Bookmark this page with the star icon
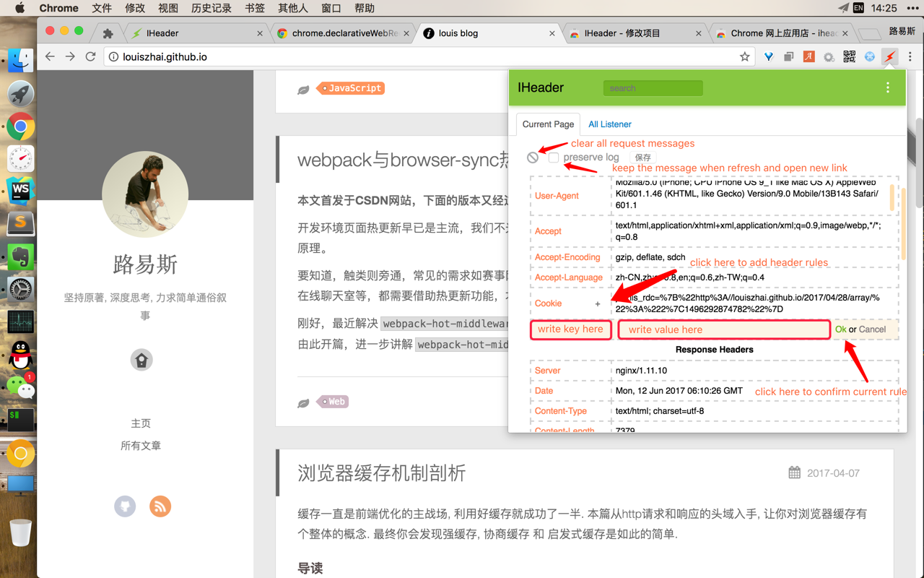Screen dimensions: 924x578 point(745,56)
